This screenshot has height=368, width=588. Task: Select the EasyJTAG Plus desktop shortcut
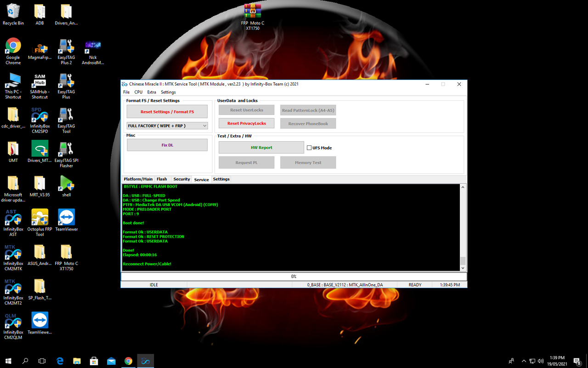click(x=67, y=86)
